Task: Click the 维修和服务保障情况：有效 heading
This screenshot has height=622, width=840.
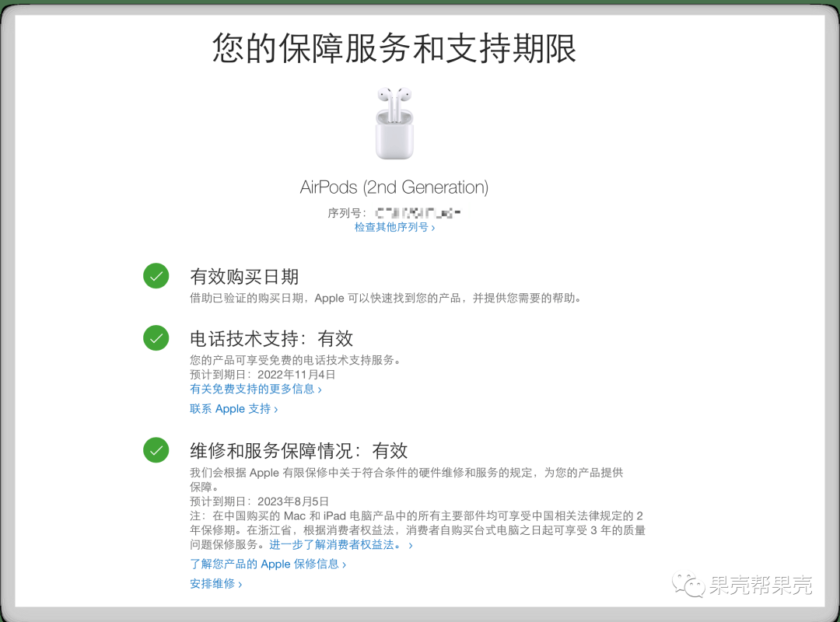Action: tap(299, 451)
